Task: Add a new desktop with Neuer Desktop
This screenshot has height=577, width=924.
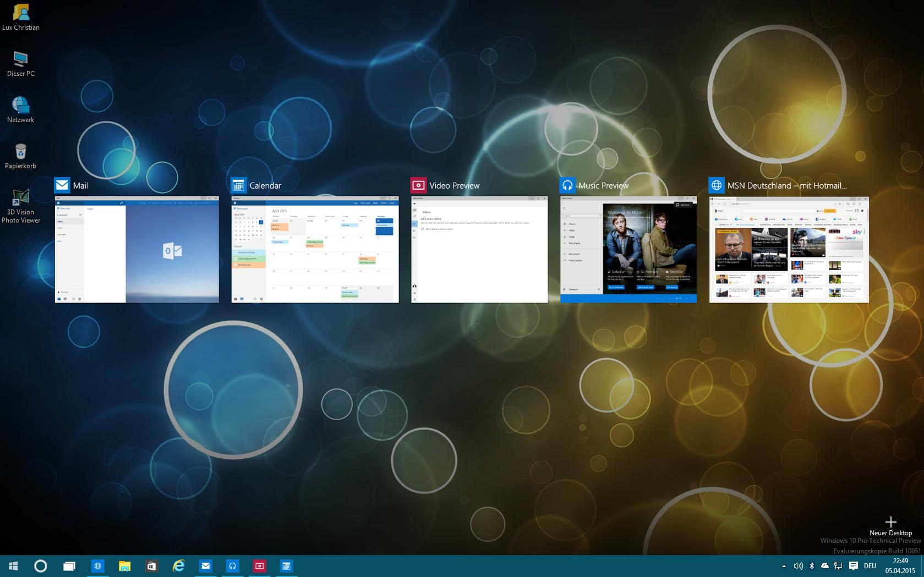Action: coord(890,526)
